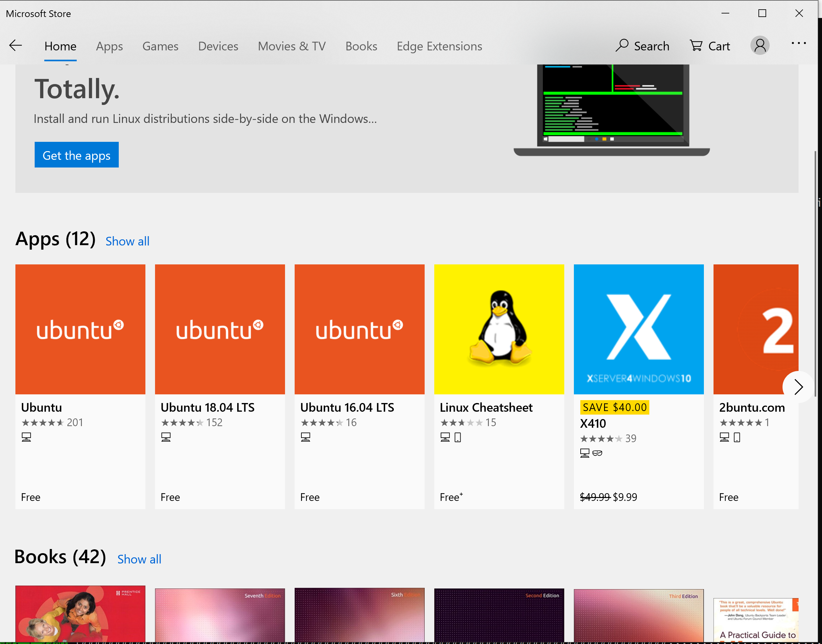The width and height of the screenshot is (822, 644).
Task: Open the Linux Cheatsheet penguin tile
Action: coord(499,329)
